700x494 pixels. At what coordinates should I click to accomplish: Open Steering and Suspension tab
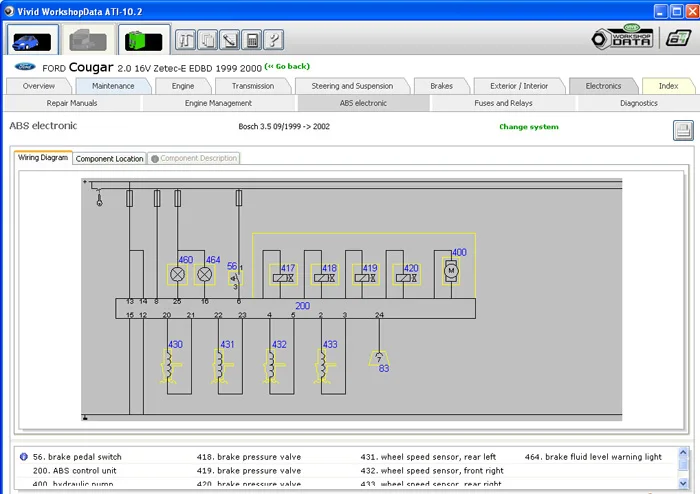(352, 86)
